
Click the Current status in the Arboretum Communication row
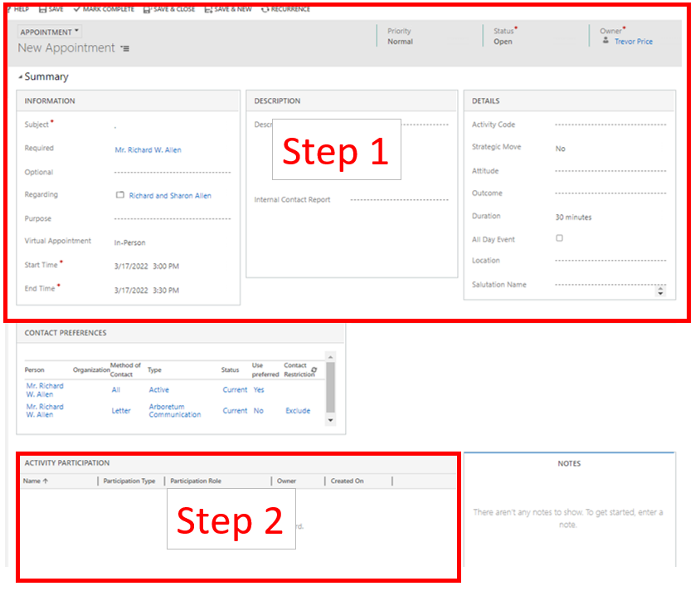click(235, 411)
